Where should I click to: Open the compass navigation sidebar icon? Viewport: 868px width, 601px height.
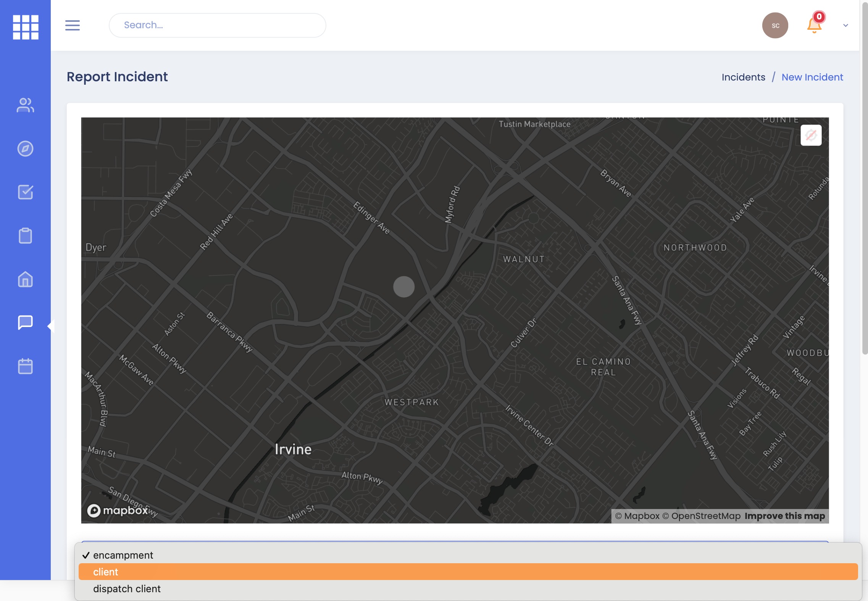click(25, 149)
